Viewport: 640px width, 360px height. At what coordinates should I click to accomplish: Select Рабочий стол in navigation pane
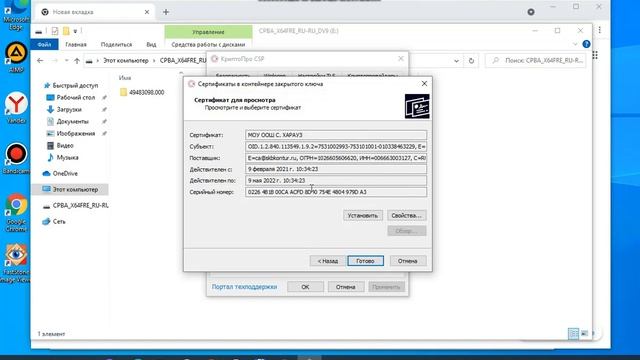click(x=71, y=98)
